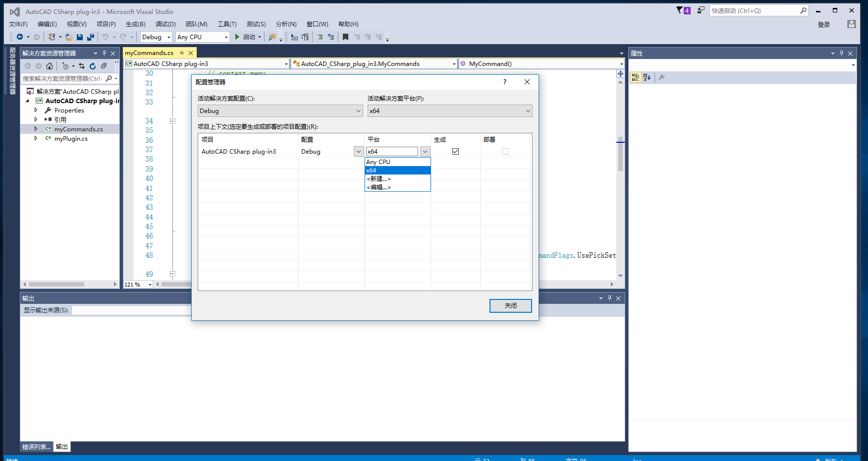The width and height of the screenshot is (868, 461).
Task: Collapse the code region at line 34
Action: (x=172, y=121)
